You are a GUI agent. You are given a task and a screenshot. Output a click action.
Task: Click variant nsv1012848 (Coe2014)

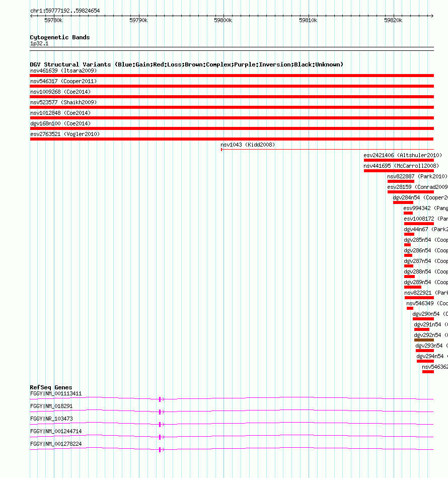tap(60, 113)
